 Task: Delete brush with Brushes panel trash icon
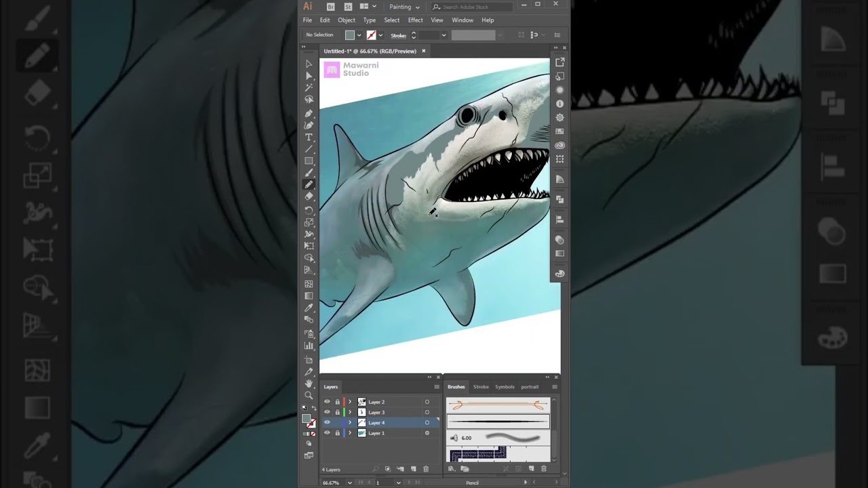(543, 469)
